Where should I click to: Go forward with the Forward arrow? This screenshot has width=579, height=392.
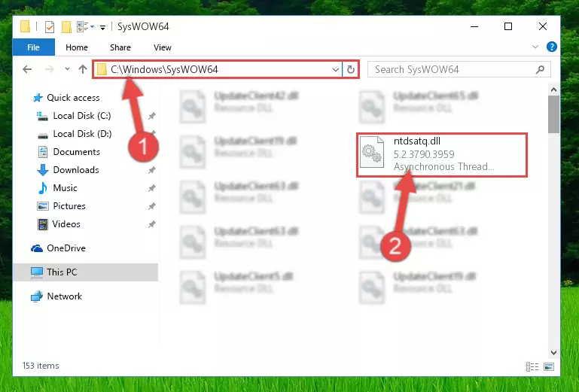point(49,69)
